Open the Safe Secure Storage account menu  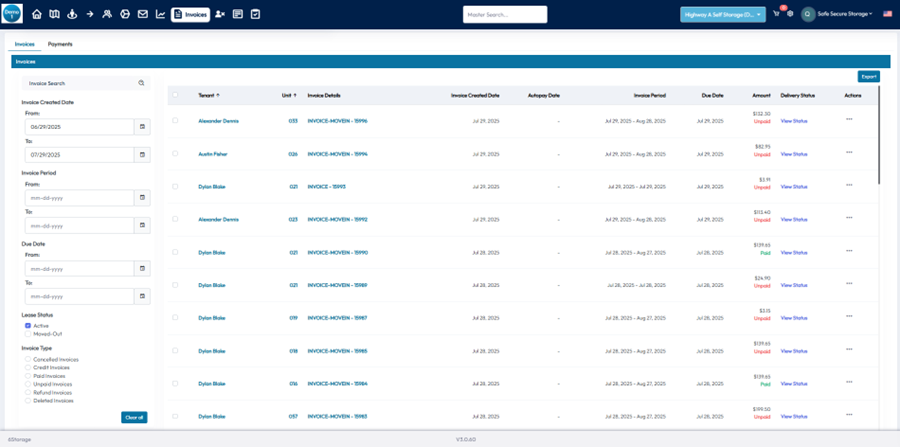click(843, 14)
